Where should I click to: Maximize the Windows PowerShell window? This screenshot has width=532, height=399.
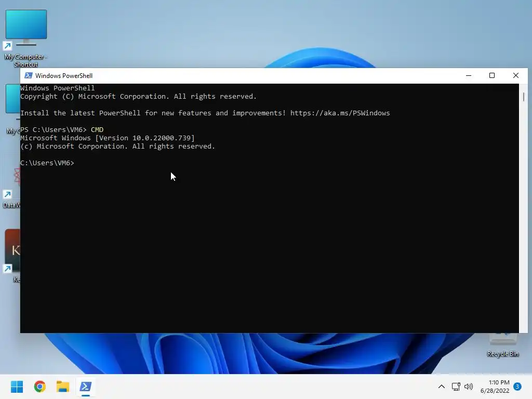492,75
